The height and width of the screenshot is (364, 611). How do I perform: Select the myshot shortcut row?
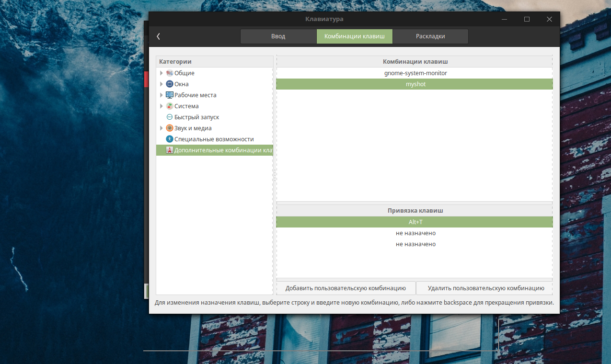[415, 84]
